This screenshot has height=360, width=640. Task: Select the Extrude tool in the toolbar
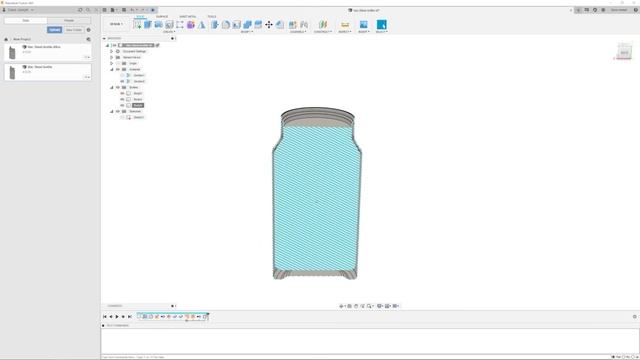click(148, 24)
